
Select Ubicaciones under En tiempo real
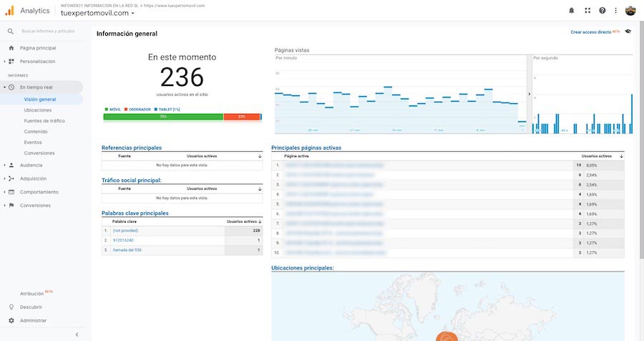(x=37, y=110)
